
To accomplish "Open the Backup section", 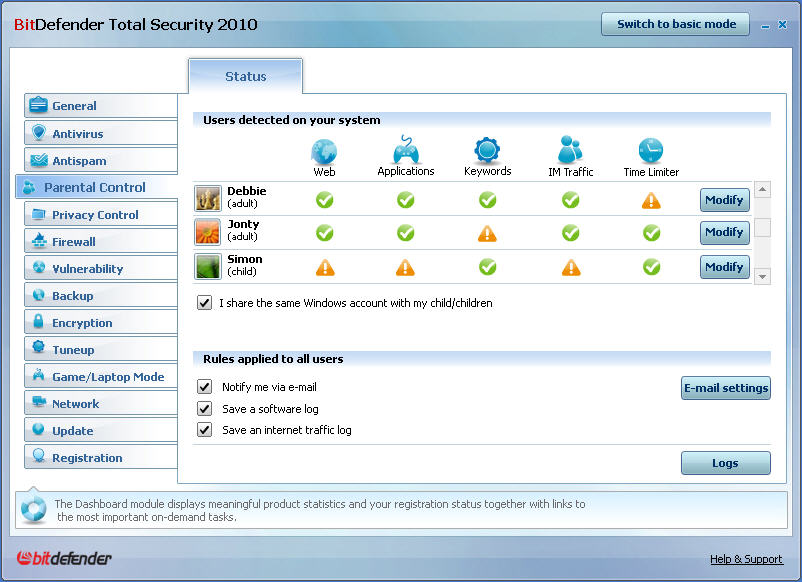I will click(x=101, y=296).
